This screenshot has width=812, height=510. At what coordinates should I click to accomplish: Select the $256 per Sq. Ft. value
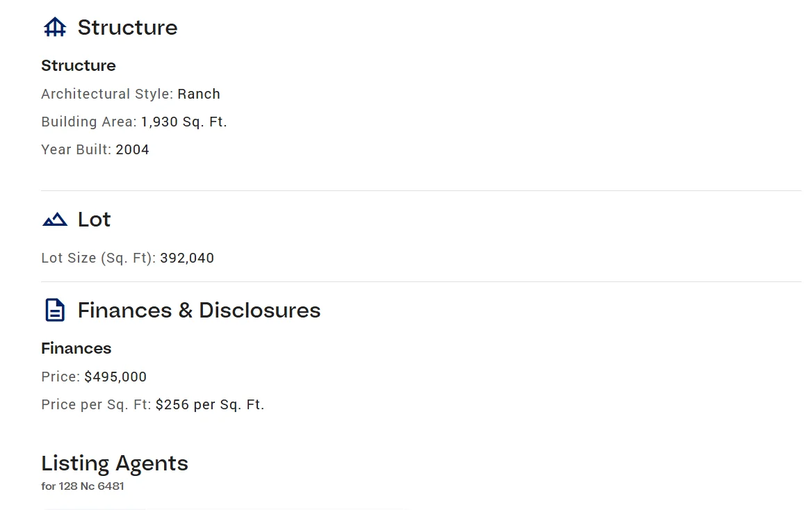coord(210,404)
